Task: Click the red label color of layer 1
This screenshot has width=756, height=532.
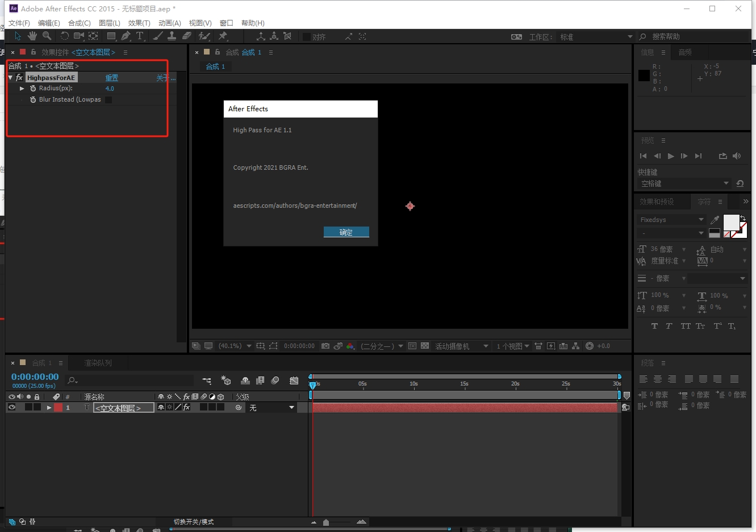Action: click(x=58, y=407)
